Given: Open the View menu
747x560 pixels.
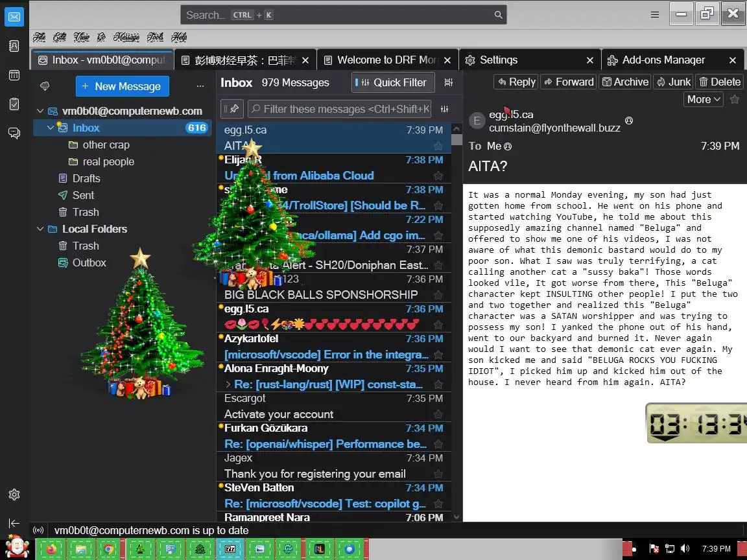Looking at the screenshot, I should point(81,37).
